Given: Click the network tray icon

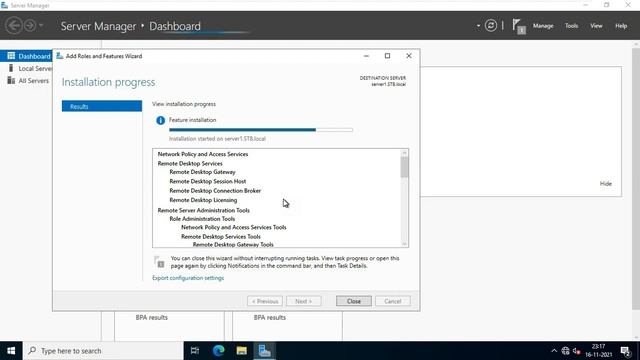Looking at the screenshot, I should pyautogui.click(x=565, y=351).
